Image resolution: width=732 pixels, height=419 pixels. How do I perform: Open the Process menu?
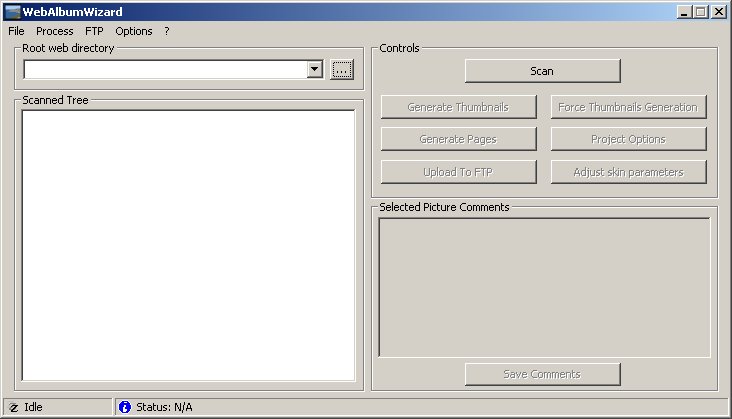pos(55,31)
